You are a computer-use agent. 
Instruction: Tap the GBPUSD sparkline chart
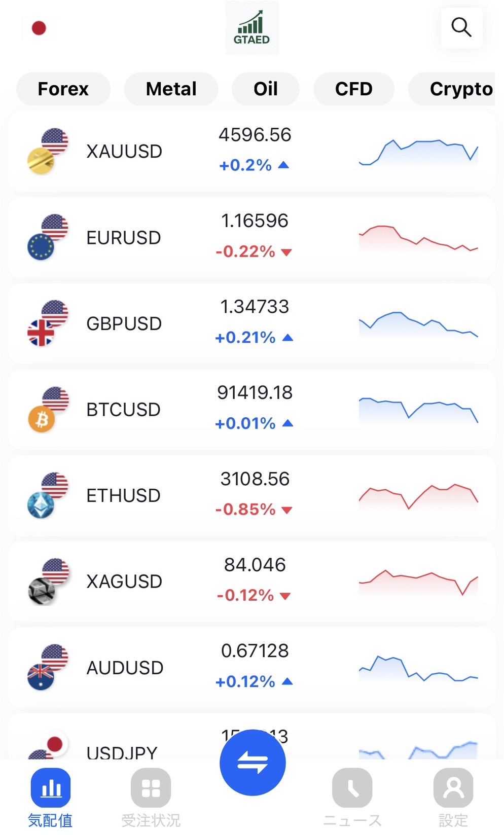point(418,324)
